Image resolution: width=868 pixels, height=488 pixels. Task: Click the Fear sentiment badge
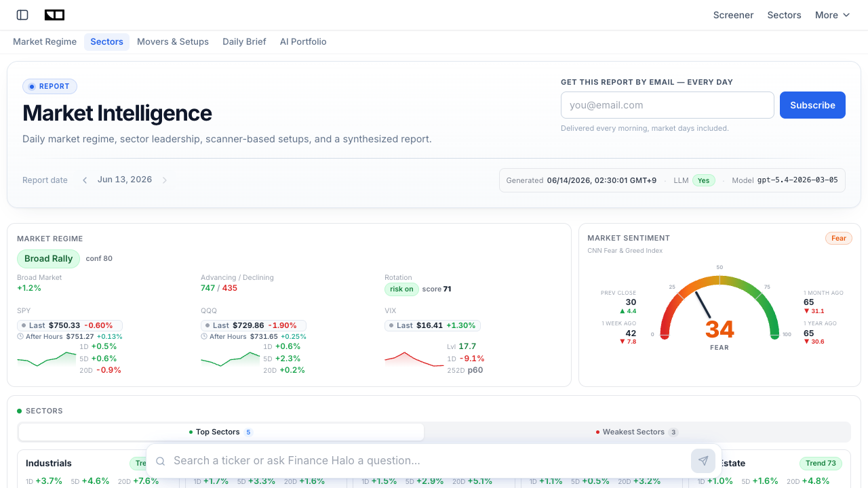click(x=839, y=239)
